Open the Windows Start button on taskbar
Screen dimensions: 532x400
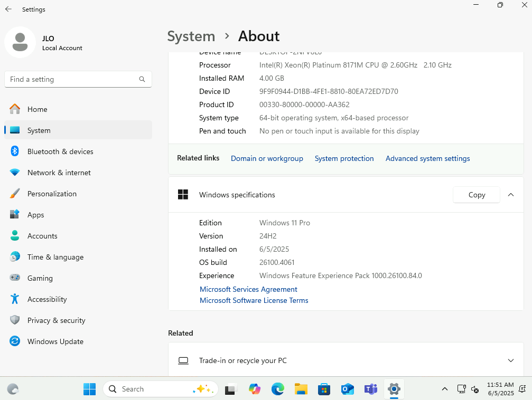(90, 389)
